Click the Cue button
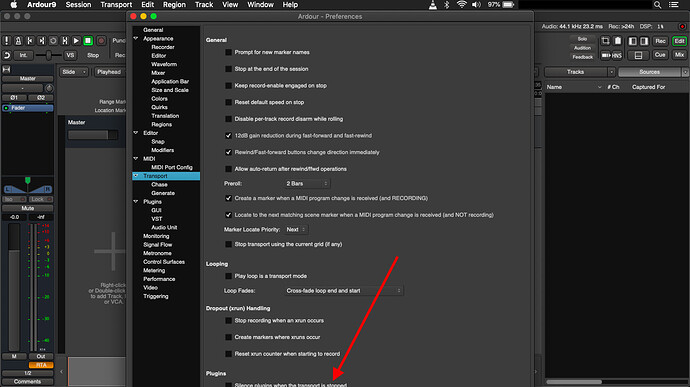The image size is (690, 387). pos(660,55)
